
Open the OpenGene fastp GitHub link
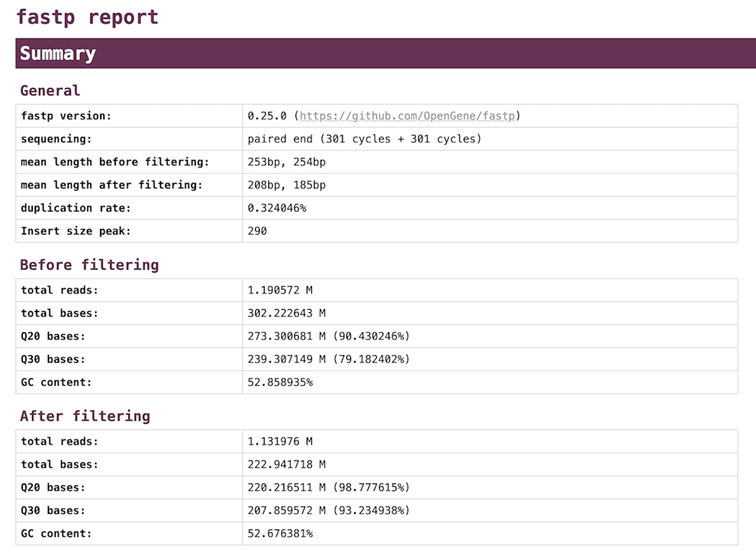pos(408,116)
